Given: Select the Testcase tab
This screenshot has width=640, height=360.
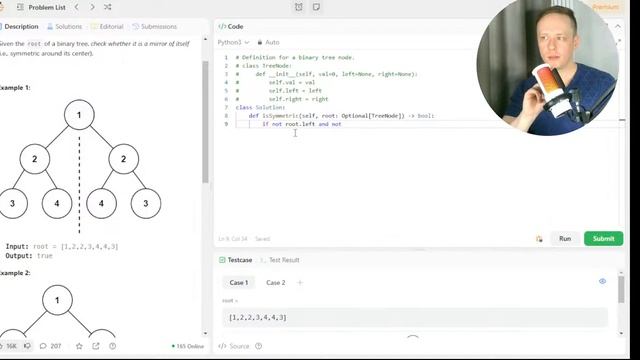Looking at the screenshot, I should click(236, 260).
